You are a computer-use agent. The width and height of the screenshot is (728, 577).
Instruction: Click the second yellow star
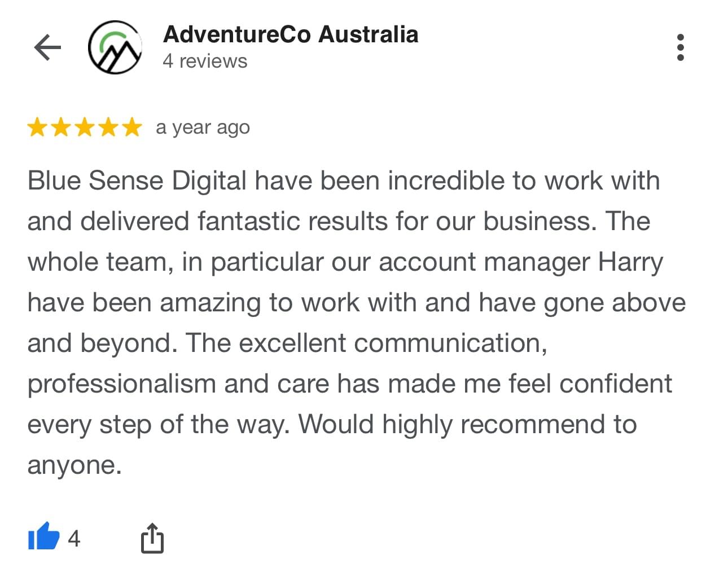[x=61, y=127]
